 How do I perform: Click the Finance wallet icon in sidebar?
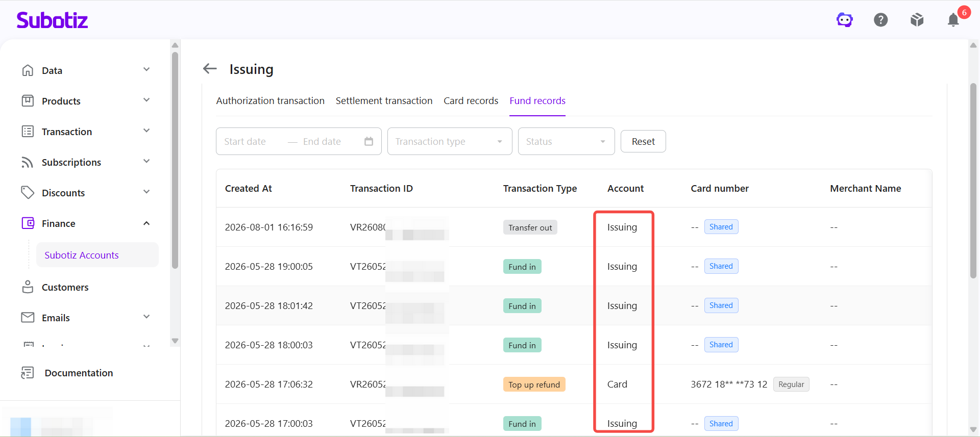tap(28, 223)
